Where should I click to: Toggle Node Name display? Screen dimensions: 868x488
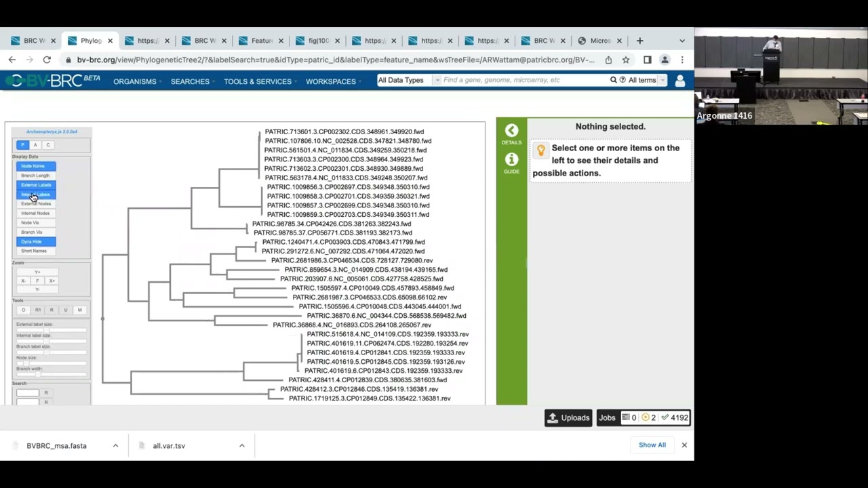pyautogui.click(x=37, y=166)
